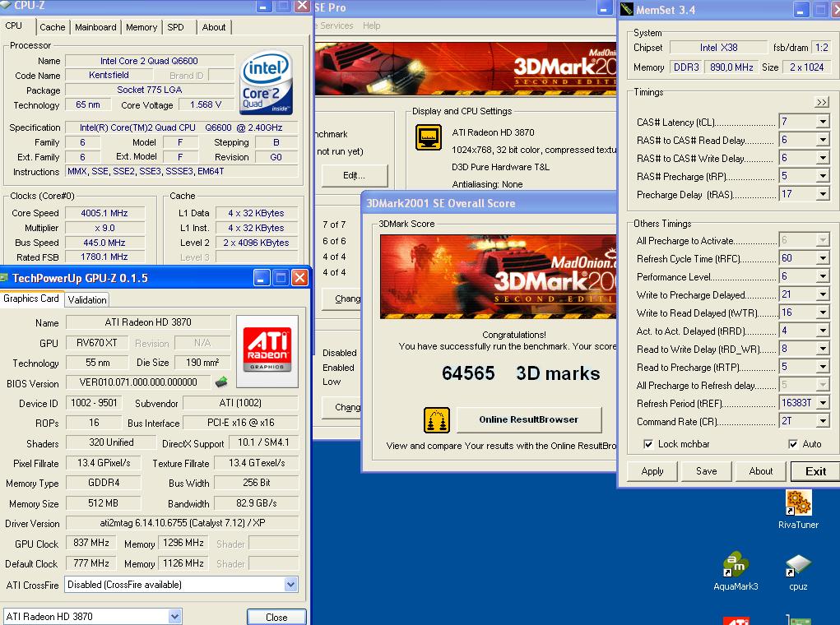Click the Core Voltage 1.568 V value
Viewport: 840px width, 625px height.
pyautogui.click(x=206, y=104)
